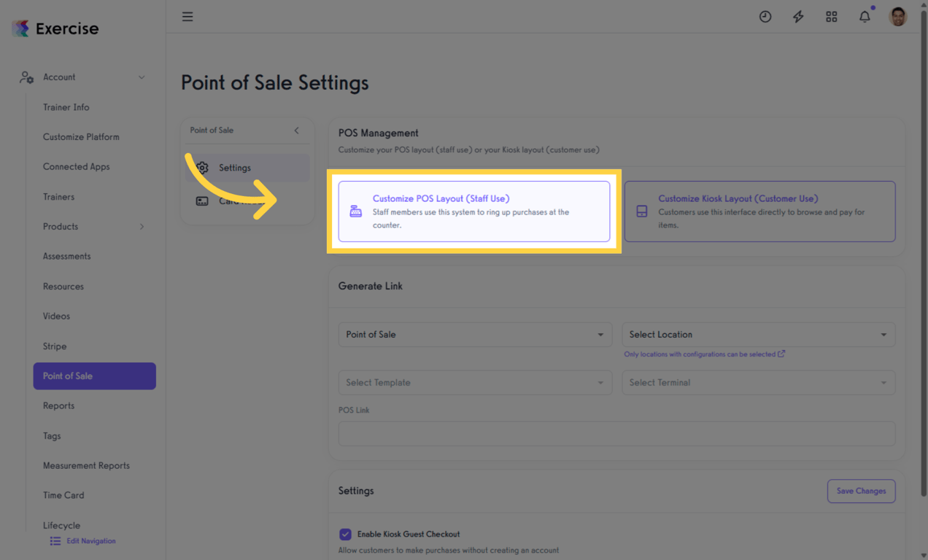Open Reports in the sidebar
Image resolution: width=928 pixels, height=560 pixels.
[58, 406]
